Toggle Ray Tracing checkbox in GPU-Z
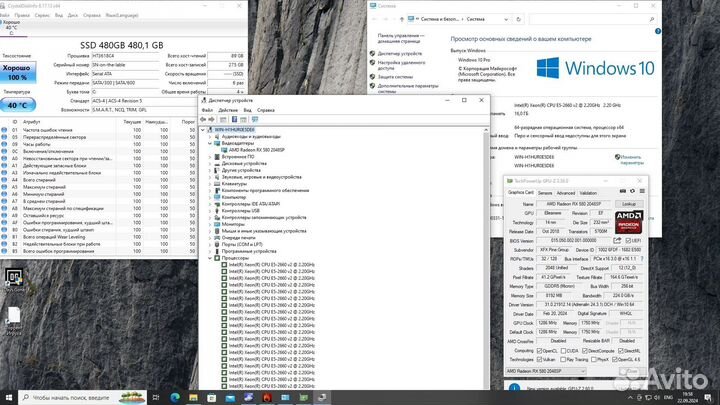 563,360
